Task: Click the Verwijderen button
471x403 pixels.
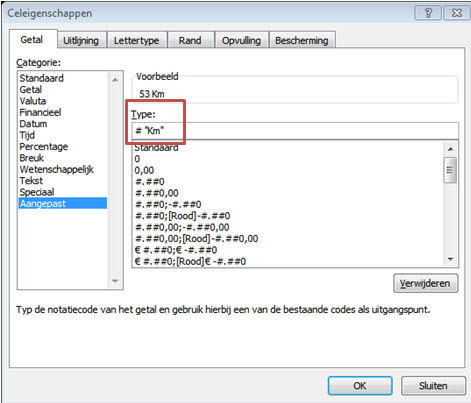Action: tap(426, 283)
